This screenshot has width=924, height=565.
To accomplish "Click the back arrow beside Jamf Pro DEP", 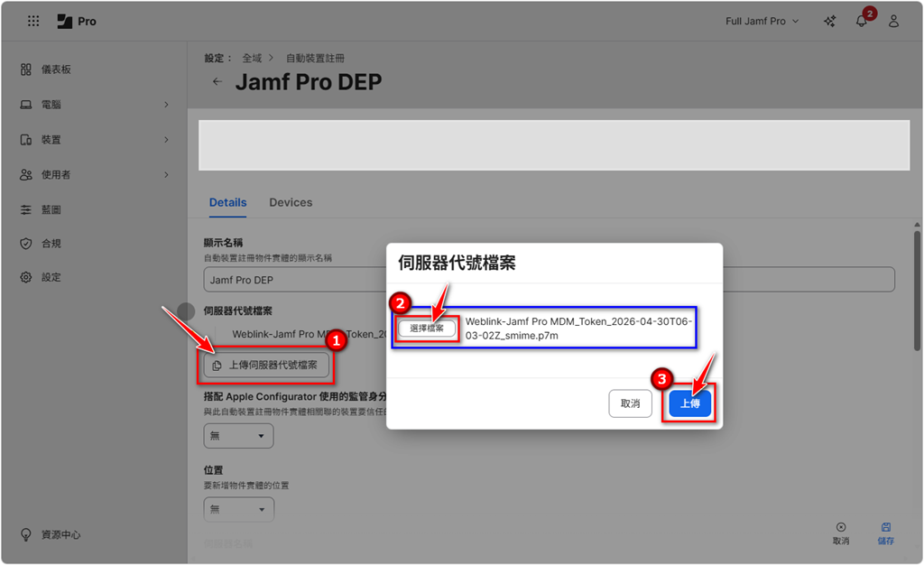I will (x=217, y=82).
